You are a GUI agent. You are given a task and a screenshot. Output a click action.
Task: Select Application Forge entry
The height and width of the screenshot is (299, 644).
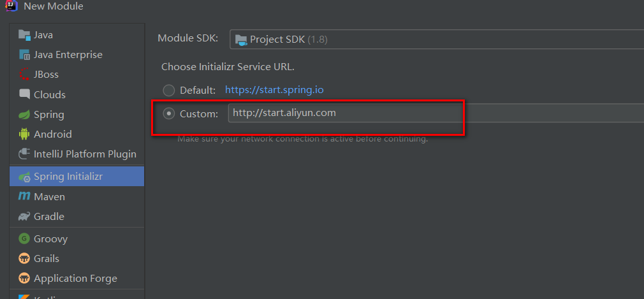(77, 279)
